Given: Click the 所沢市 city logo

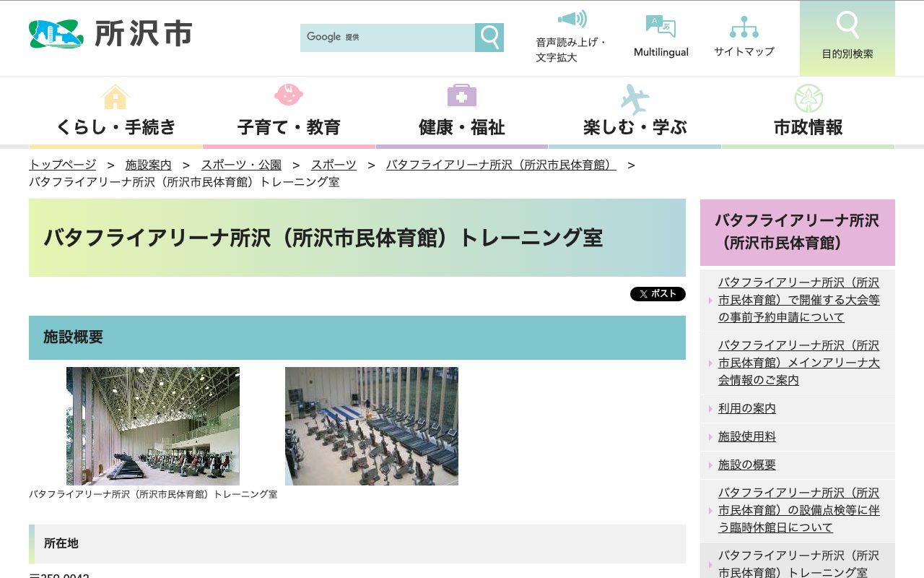Looking at the screenshot, I should pyautogui.click(x=110, y=34).
